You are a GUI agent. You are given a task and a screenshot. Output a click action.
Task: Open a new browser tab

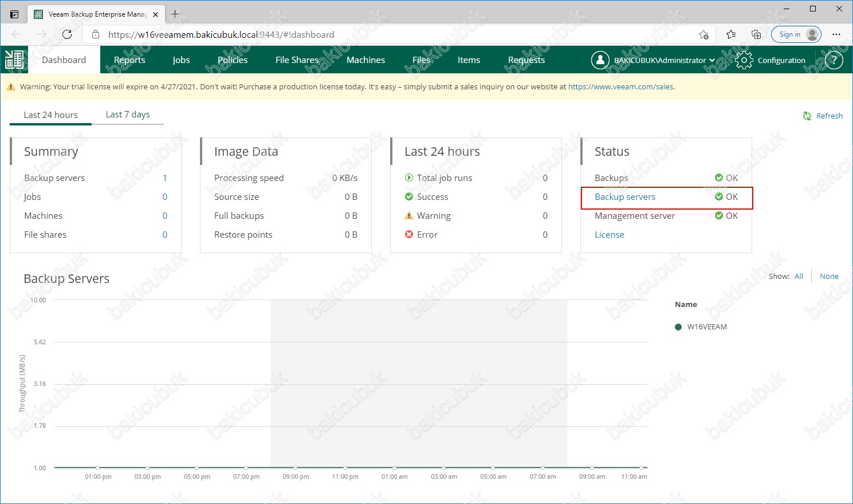175,14
